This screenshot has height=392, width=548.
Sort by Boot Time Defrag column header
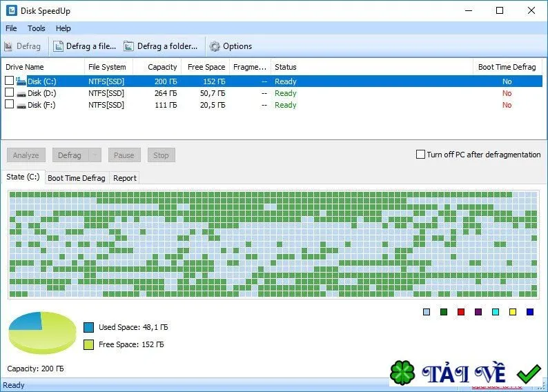point(507,67)
